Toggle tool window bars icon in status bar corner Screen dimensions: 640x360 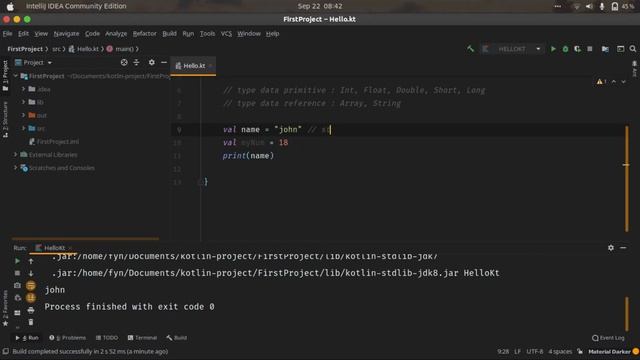(x=5, y=351)
